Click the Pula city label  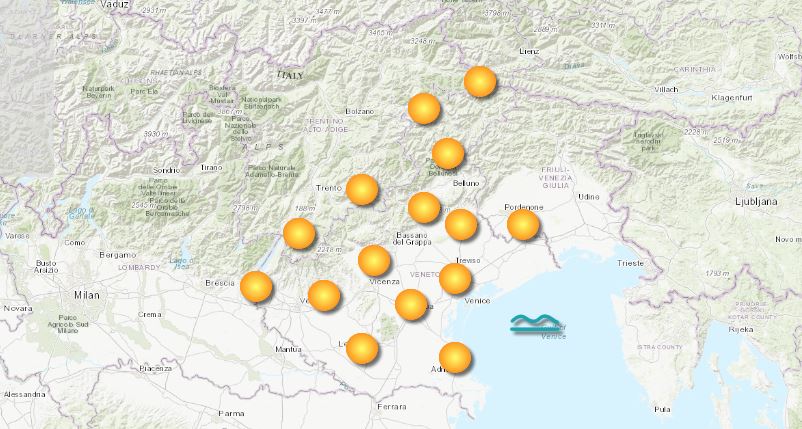tap(662, 410)
